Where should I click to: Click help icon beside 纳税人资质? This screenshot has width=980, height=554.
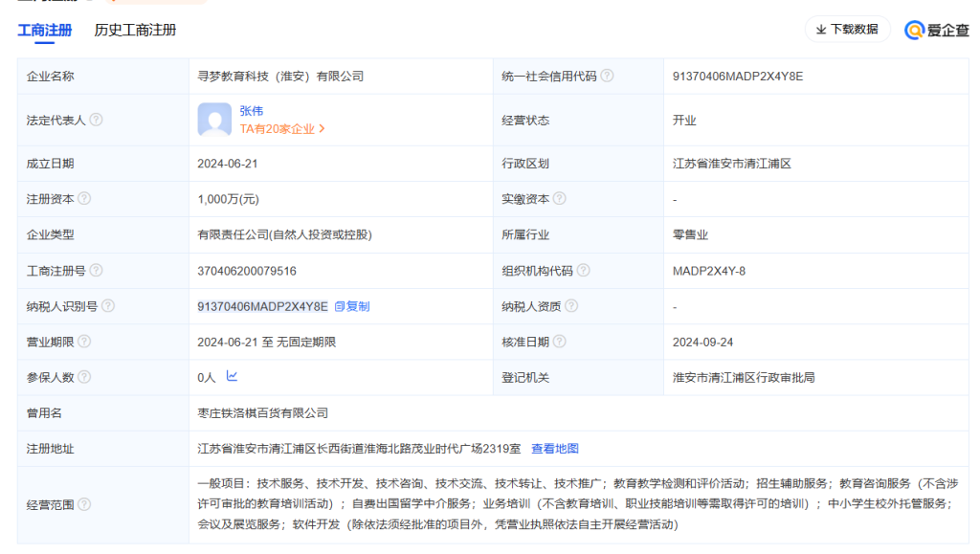click(571, 306)
